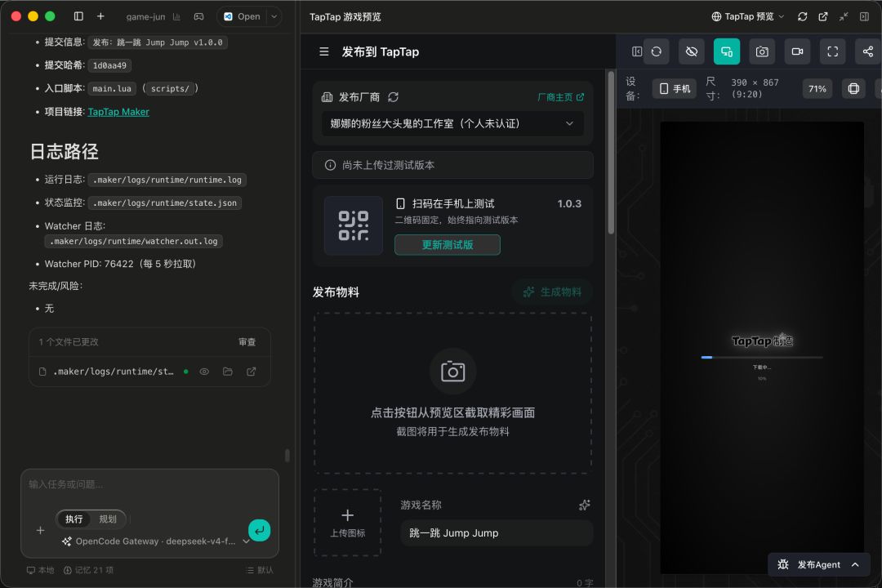
Task: Expand the dropdown arrow beside Open
Action: point(274,16)
